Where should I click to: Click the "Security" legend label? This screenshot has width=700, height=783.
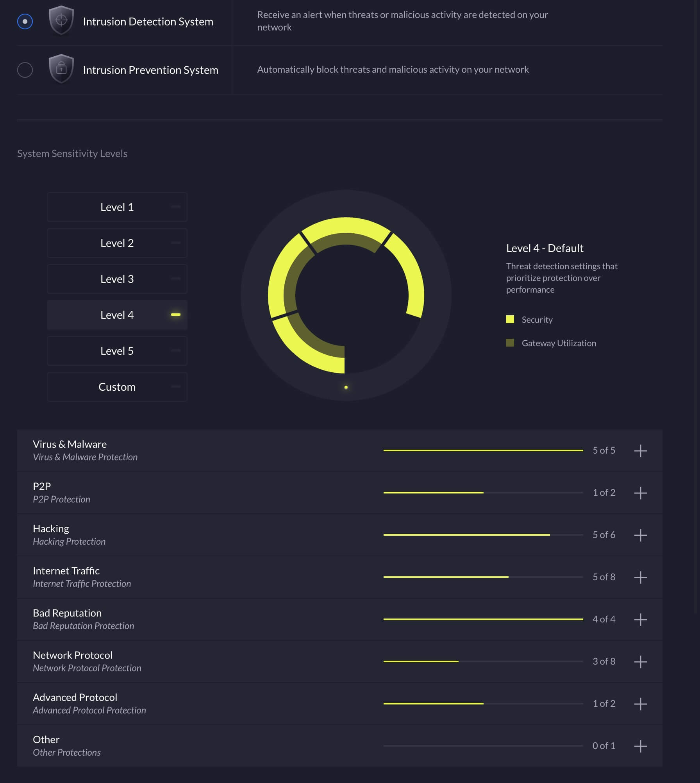point(537,320)
